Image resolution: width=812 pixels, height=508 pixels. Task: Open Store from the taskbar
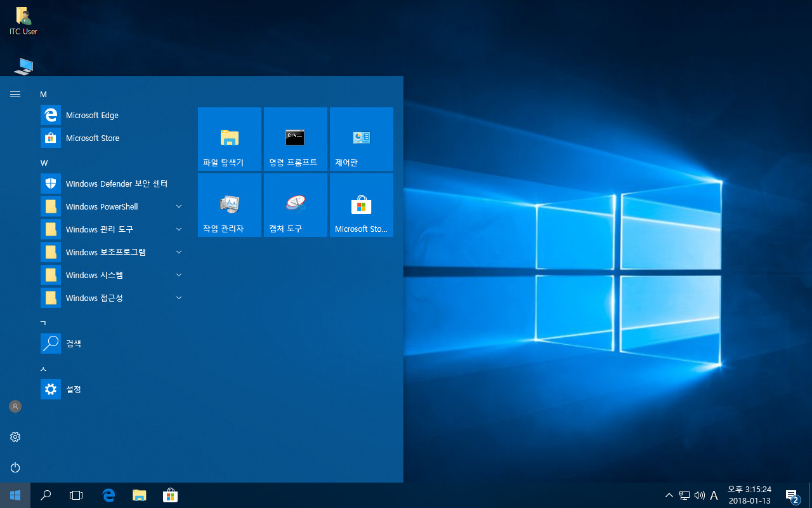[x=170, y=495]
